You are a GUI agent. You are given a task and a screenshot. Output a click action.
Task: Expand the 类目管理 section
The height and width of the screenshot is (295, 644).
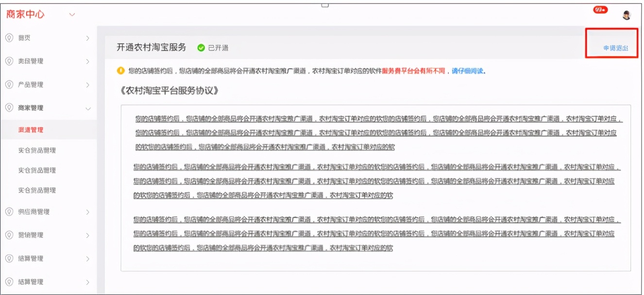[87, 62]
